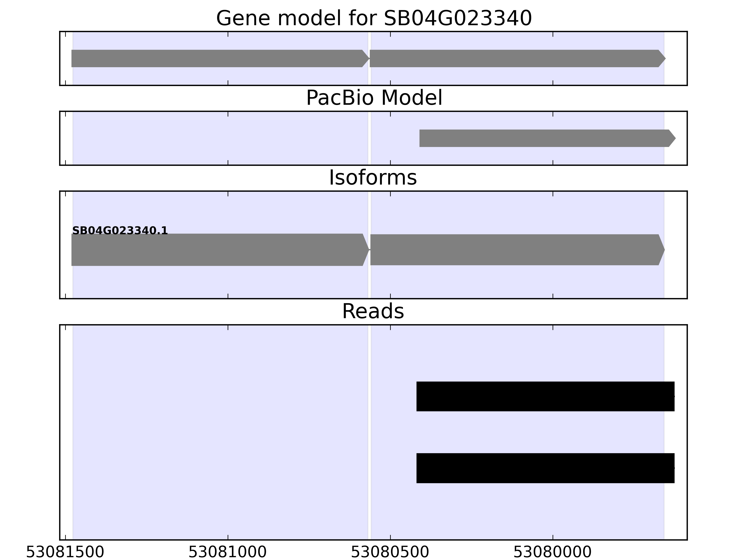Click the Reads panel title
747x560 pixels.
click(373, 311)
